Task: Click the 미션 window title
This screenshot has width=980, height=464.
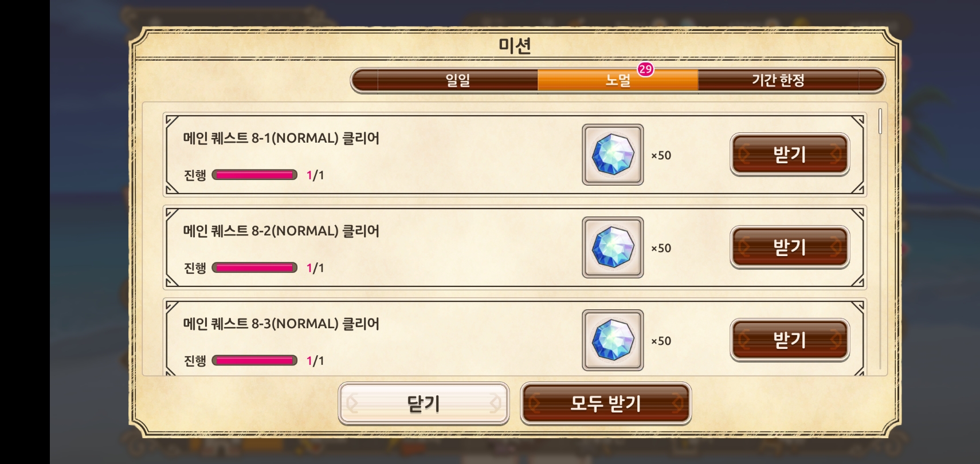Action: [515, 45]
